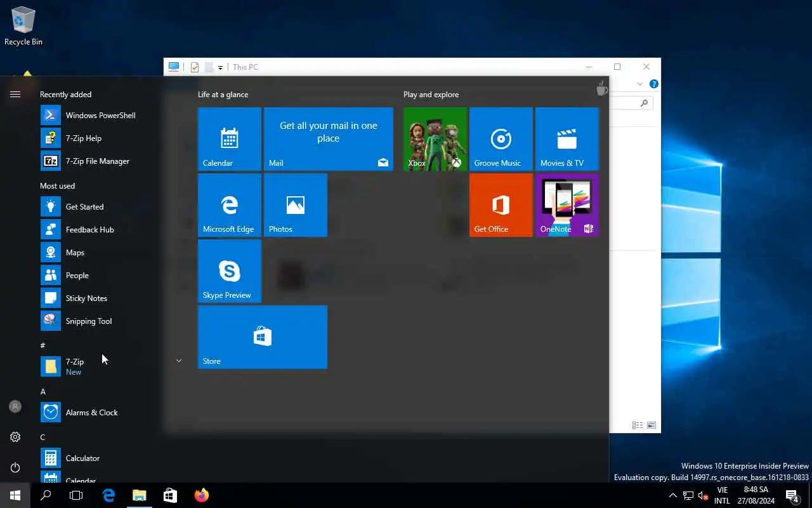Switch This PC to details view

638,425
